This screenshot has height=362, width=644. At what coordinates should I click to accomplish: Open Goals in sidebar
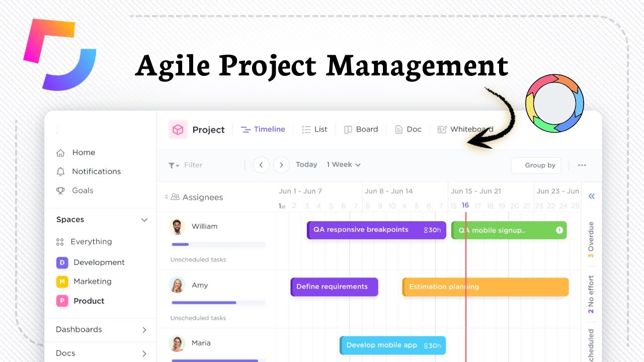[x=83, y=191]
